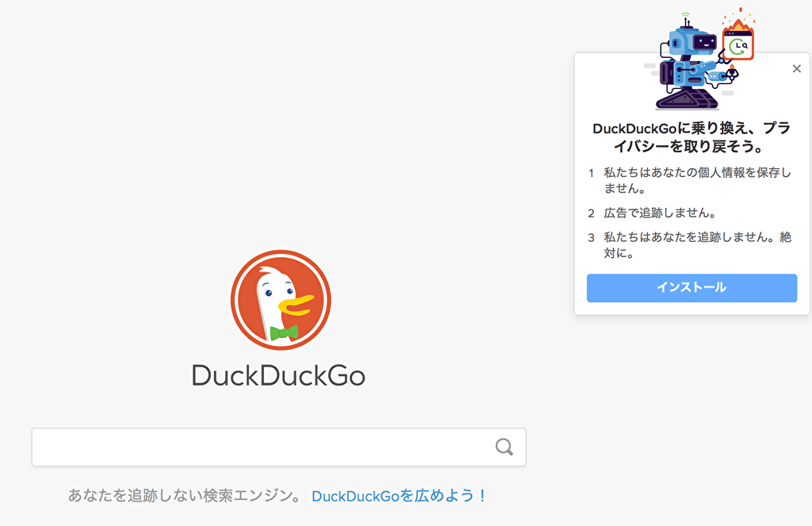Click the first point about 個人情報を保存しません
Screen dimensions: 812x526
tap(696, 180)
